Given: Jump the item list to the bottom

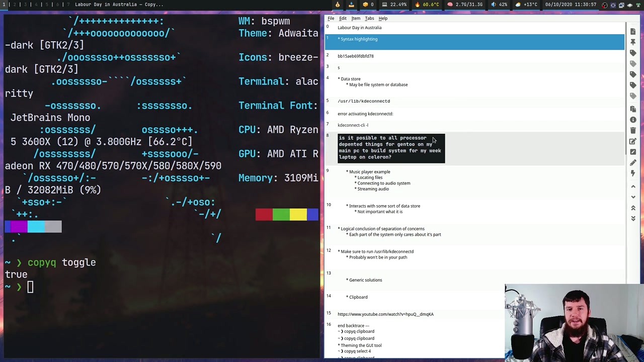Looking at the screenshot, I should point(633,218).
